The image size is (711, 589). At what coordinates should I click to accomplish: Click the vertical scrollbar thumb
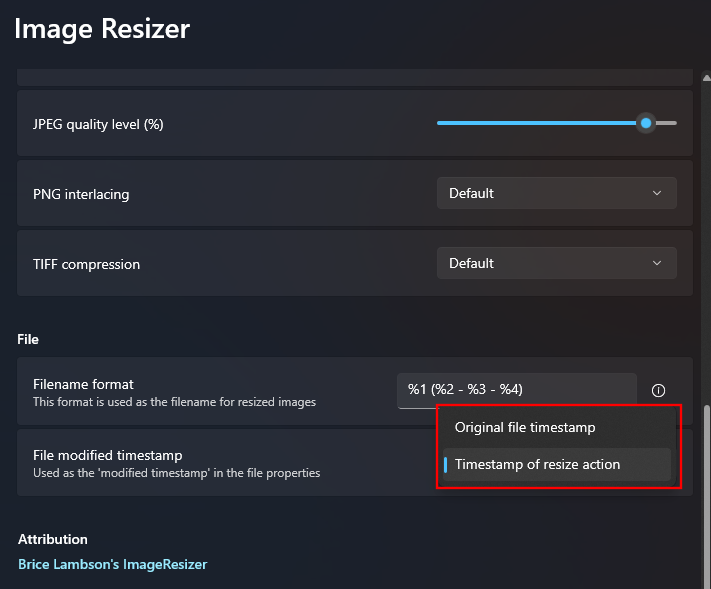tap(706, 495)
